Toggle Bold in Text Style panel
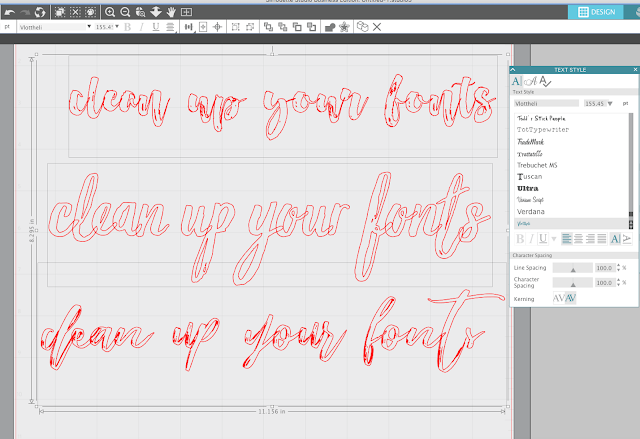 [520, 239]
